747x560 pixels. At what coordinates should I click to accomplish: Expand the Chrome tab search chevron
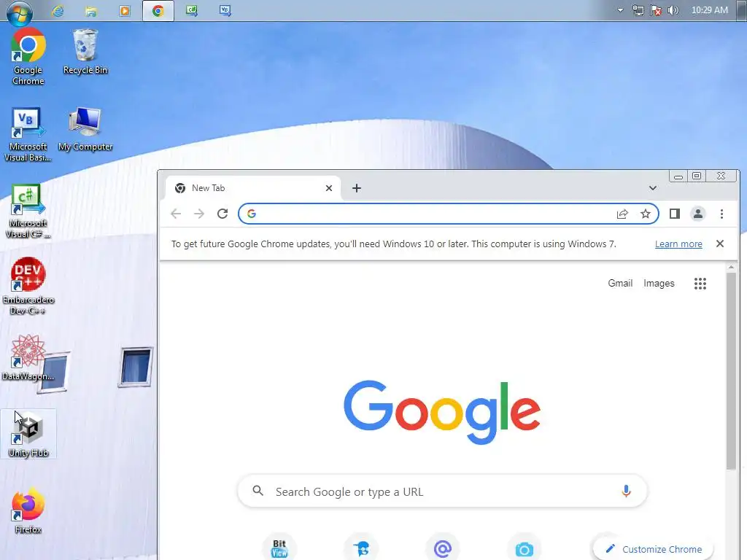tap(653, 188)
